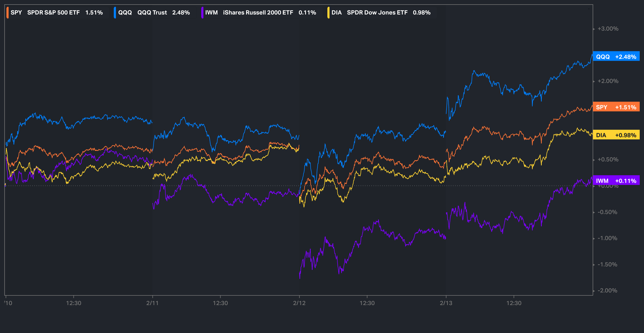Click the 2/13 date marker on time axis
644x333 pixels.
coord(446,303)
